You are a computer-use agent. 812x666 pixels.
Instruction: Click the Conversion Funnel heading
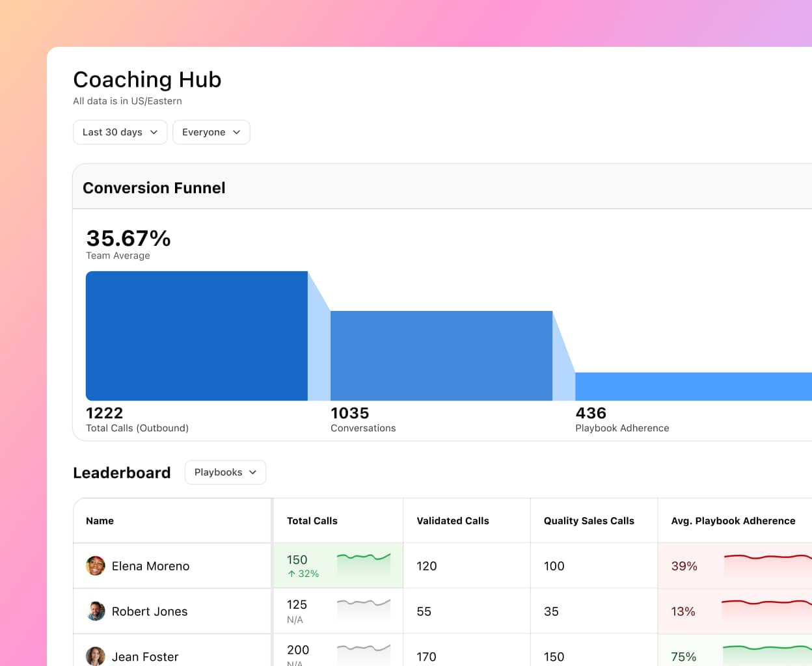(x=154, y=188)
